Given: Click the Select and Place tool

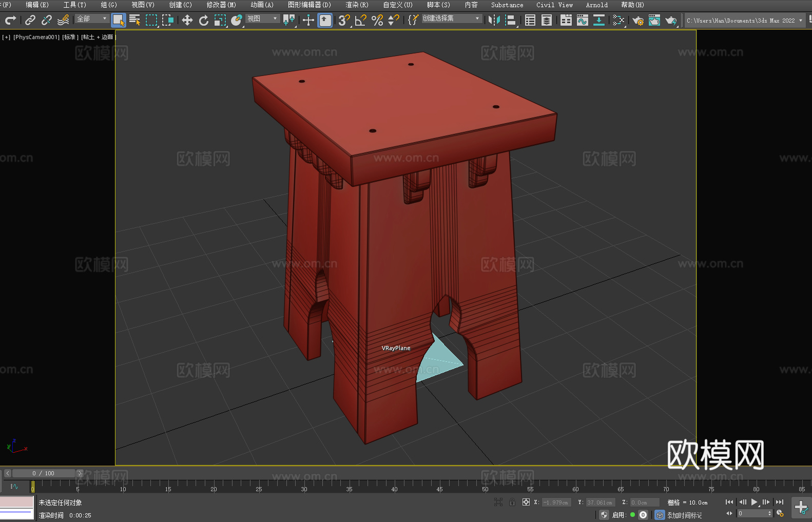Looking at the screenshot, I should 237,20.
